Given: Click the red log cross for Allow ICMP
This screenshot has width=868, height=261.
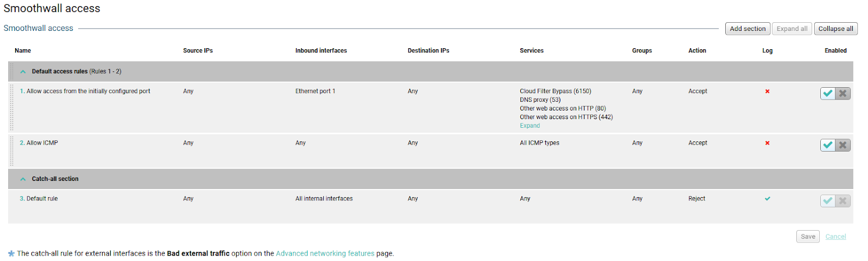Looking at the screenshot, I should click(x=767, y=143).
